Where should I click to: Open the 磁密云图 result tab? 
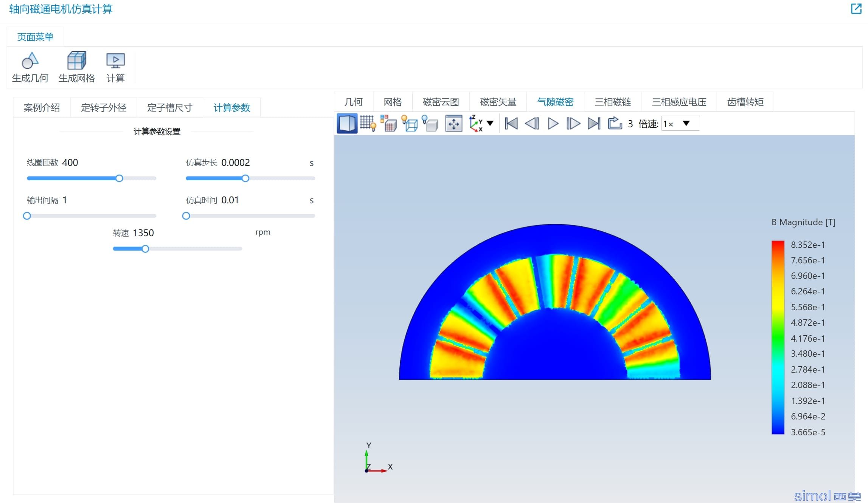[x=441, y=102]
